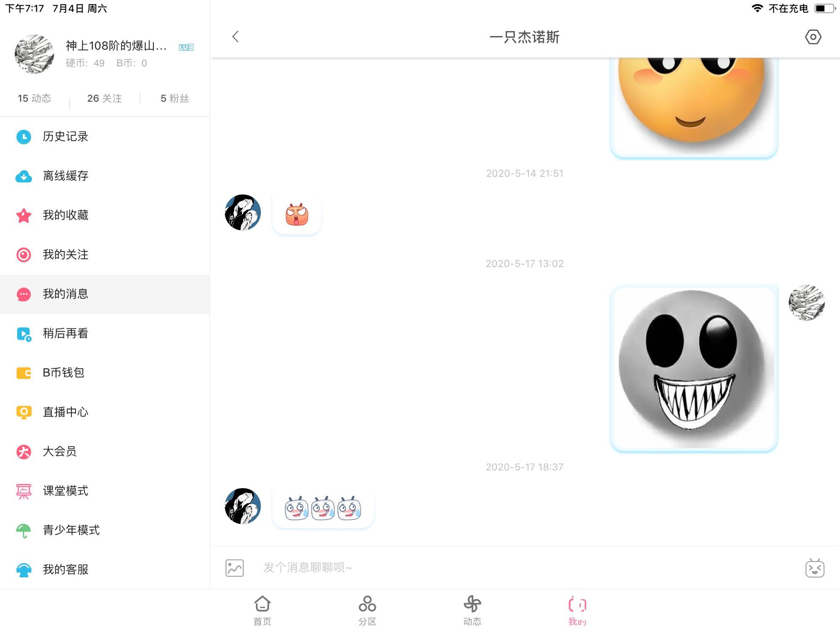Tap username 神上108阶的爆山…
840x630 pixels.
(x=116, y=45)
